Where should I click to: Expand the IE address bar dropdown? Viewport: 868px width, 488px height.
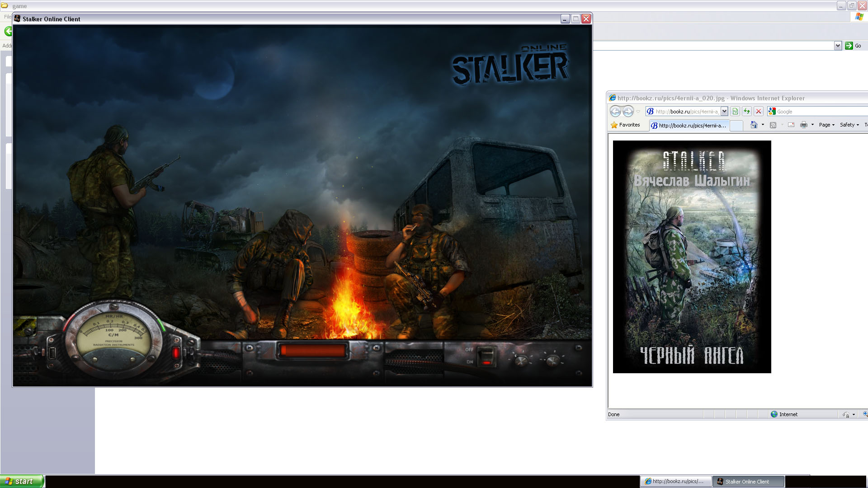tap(724, 112)
